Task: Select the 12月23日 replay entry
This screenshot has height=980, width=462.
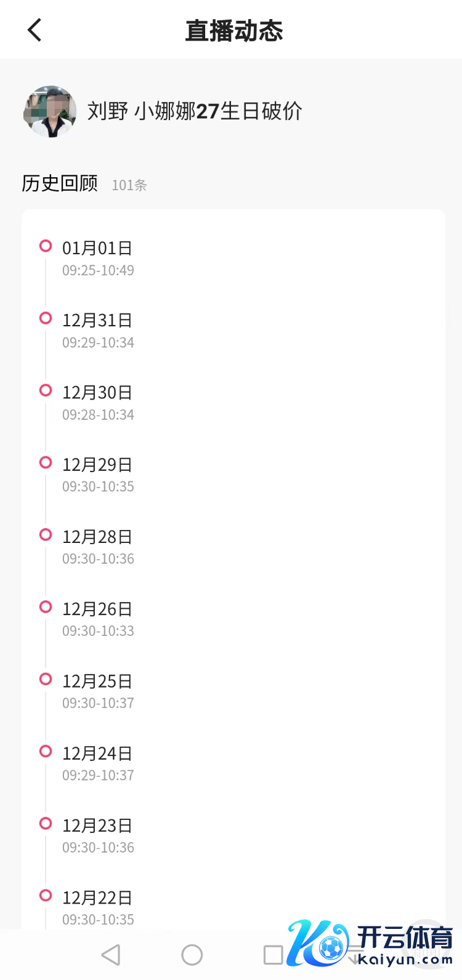Action: tap(97, 835)
